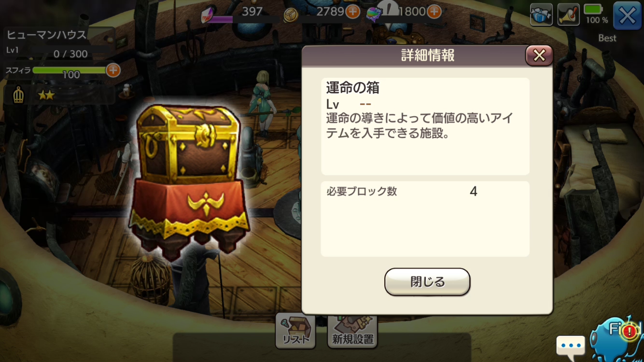Add more gold coins with plus
644x362 pixels.
click(353, 11)
